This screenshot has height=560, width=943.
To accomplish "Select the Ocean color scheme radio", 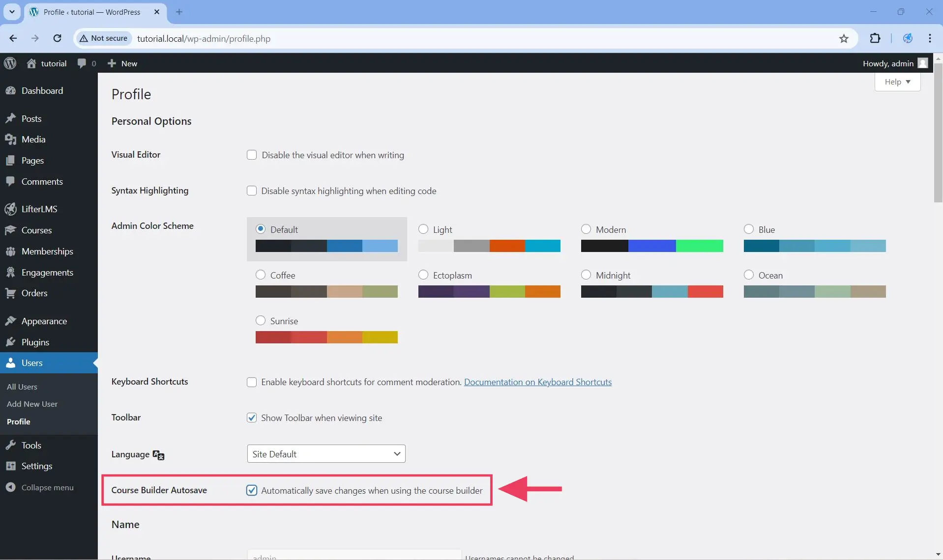I will coord(749,275).
